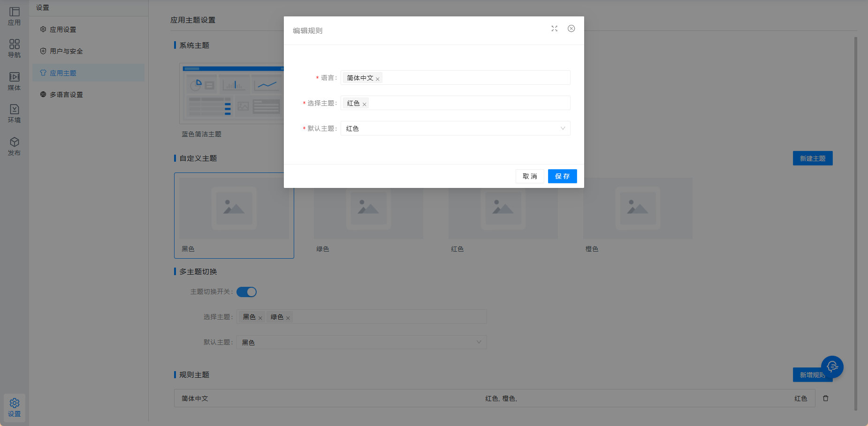The height and width of the screenshot is (426, 868).
Task: Click the 新增规则 button
Action: click(812, 375)
